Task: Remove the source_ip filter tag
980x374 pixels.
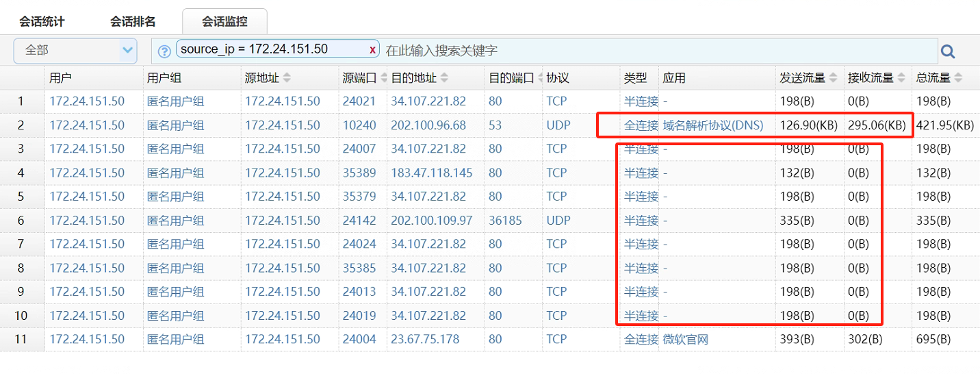Action: tap(372, 49)
